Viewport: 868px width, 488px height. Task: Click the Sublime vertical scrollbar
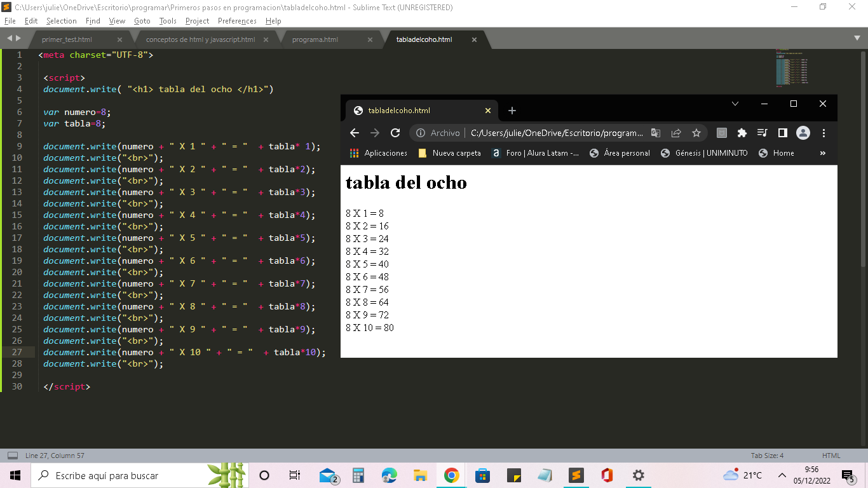click(x=863, y=159)
